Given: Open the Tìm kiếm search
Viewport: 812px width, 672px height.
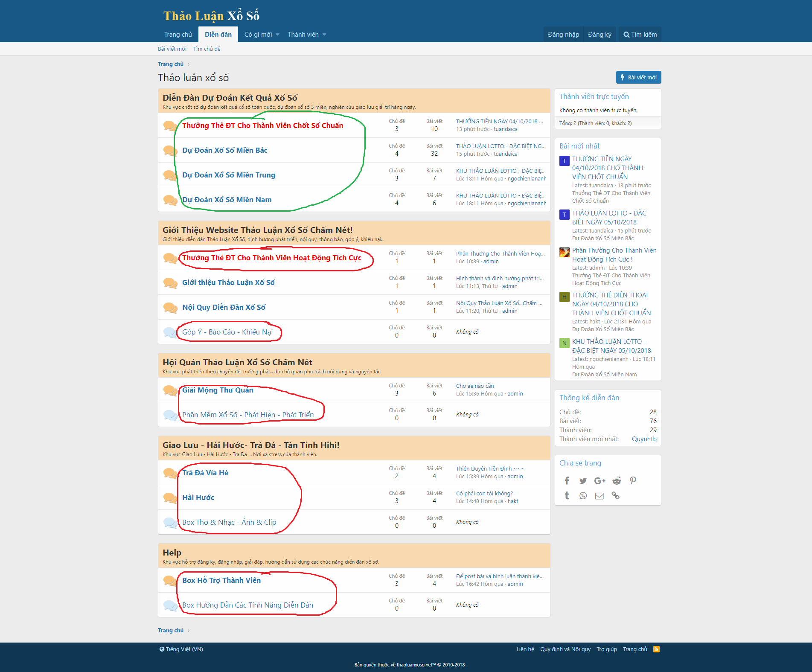Looking at the screenshot, I should click(639, 34).
